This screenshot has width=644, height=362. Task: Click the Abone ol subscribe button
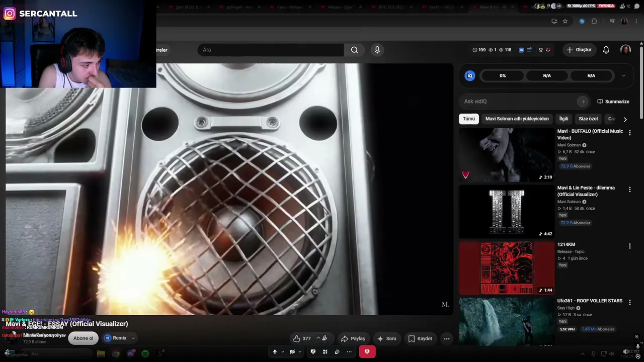coord(84,338)
